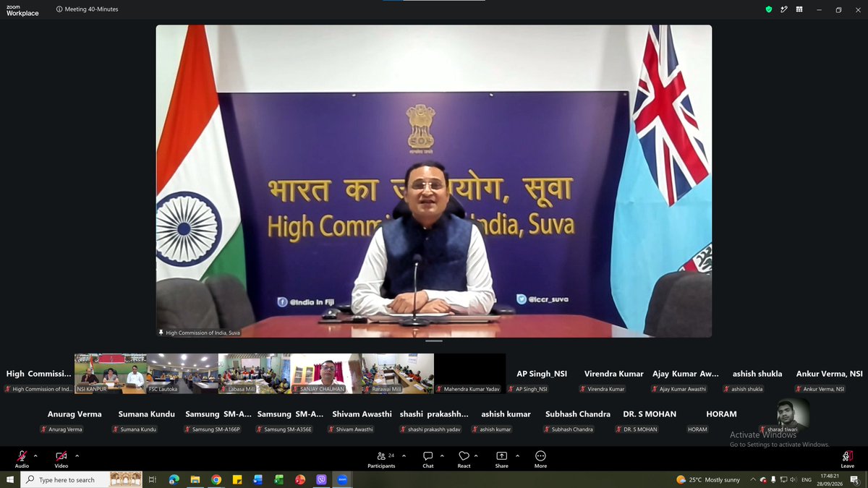
Task: Open the green encryption shield icon
Action: tap(769, 9)
